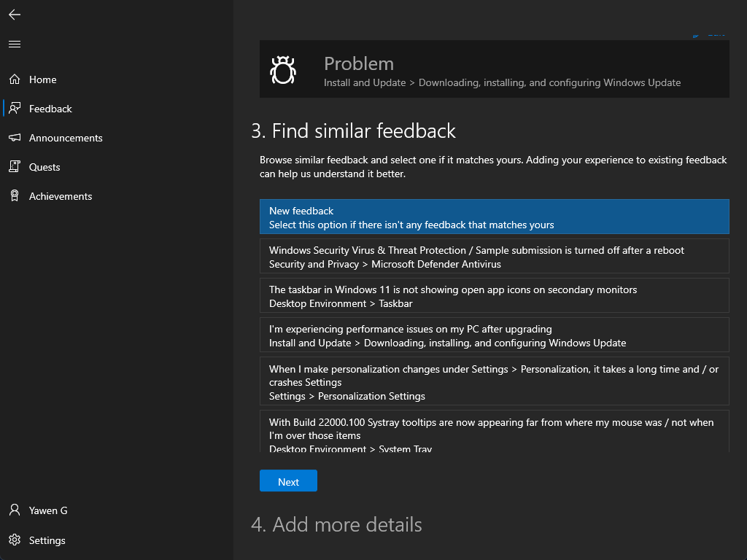Click the Quests icon in sidebar

tap(15, 167)
